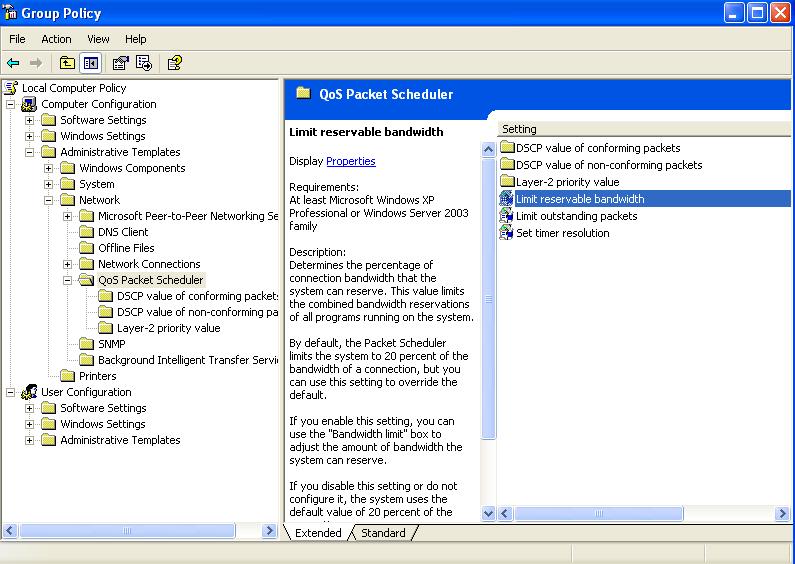795x564 pixels.
Task: Click the DSCP value of conforming packets folder icon in list
Action: pyautogui.click(x=508, y=148)
